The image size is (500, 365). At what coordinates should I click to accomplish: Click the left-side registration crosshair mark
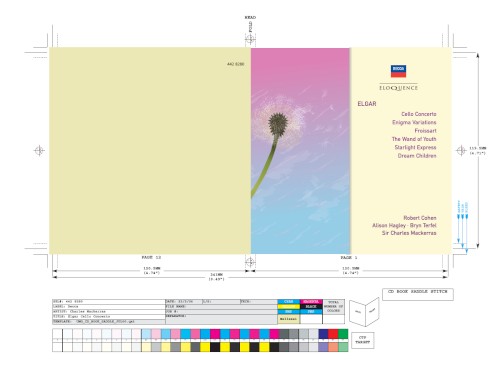(39, 151)
